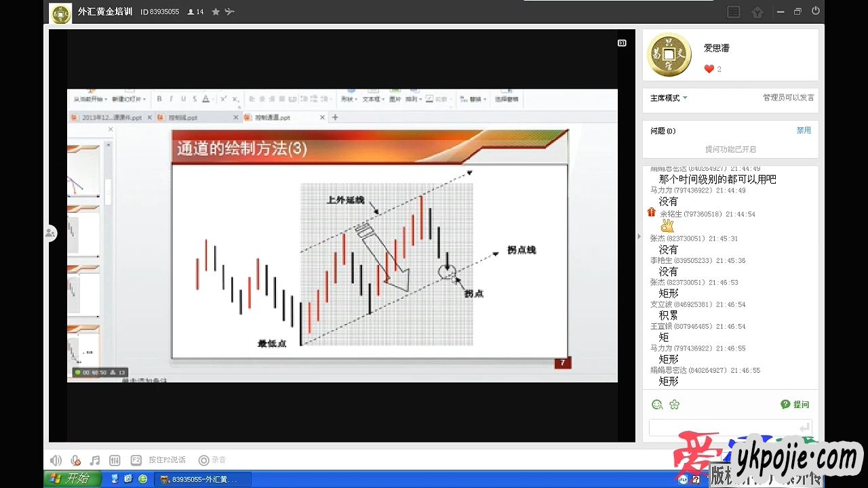Start recording with the 录音 button
The height and width of the screenshot is (488, 868).
click(212, 460)
